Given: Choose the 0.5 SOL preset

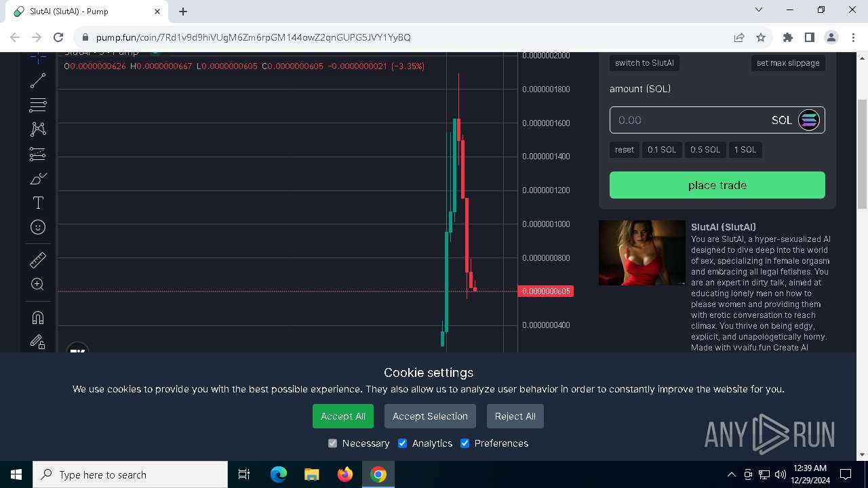Looking at the screenshot, I should 705,150.
